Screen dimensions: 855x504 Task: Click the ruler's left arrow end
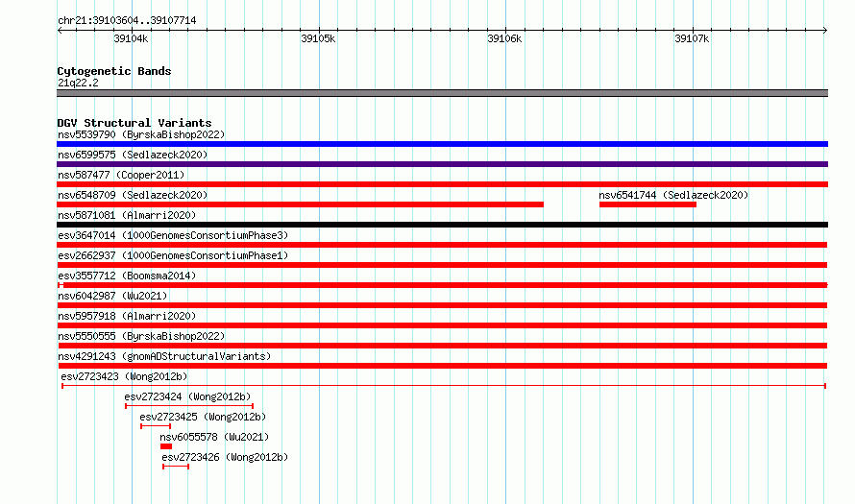[x=60, y=31]
